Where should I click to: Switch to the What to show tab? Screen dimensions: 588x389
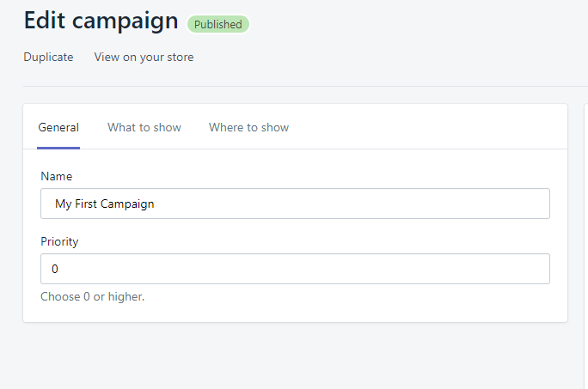(x=144, y=128)
